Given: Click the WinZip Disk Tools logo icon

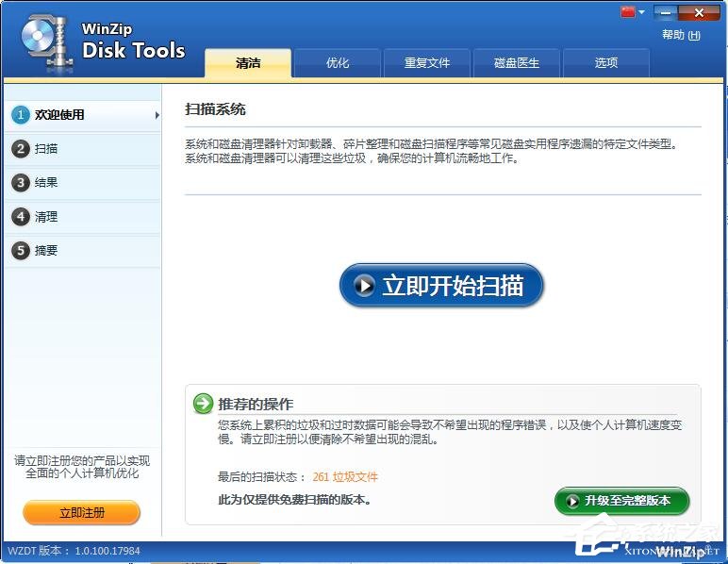Looking at the screenshot, I should (46, 42).
